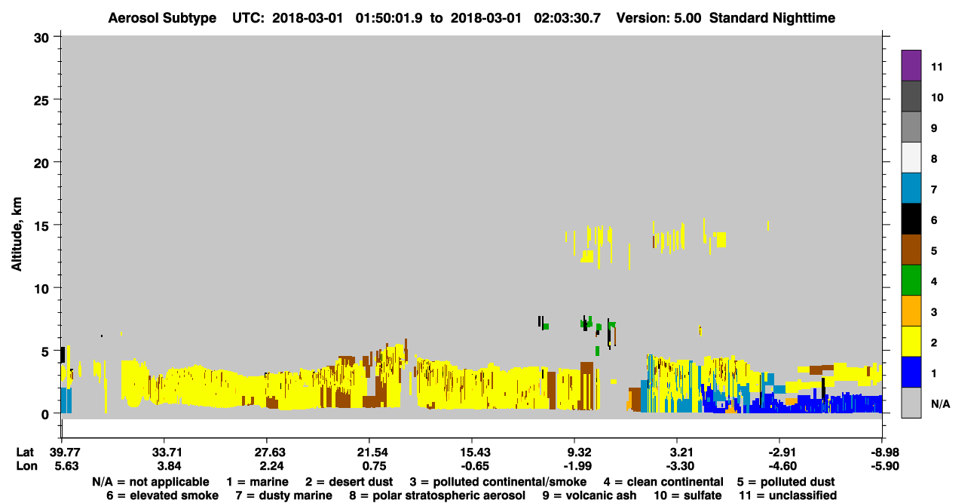The width and height of the screenshot is (980, 503).
Task: Click the 10 altitude tick label
Action: tap(43, 288)
